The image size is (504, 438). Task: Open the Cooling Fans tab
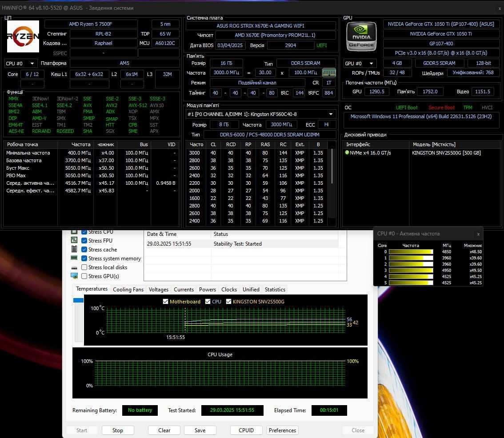128,290
